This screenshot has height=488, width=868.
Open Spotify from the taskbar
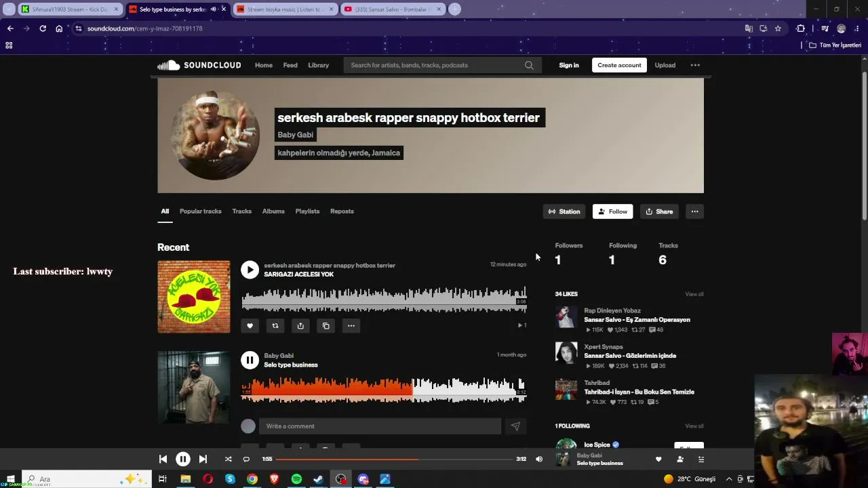click(296, 479)
